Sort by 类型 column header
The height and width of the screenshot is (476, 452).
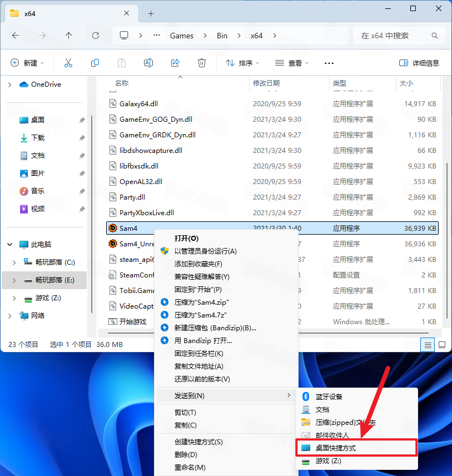click(339, 83)
